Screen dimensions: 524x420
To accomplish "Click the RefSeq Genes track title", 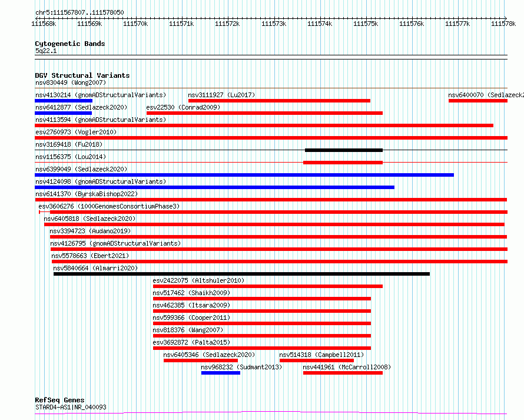I will (59, 401).
